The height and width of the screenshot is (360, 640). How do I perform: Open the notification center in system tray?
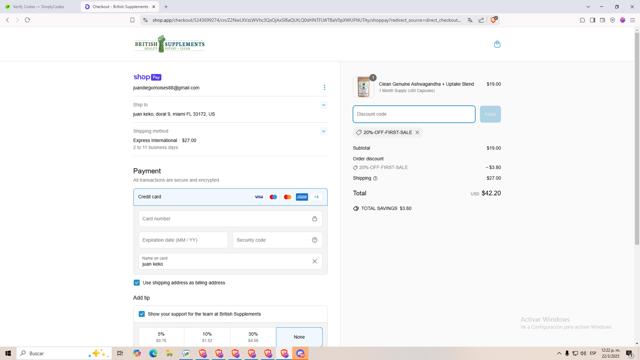click(x=629, y=353)
